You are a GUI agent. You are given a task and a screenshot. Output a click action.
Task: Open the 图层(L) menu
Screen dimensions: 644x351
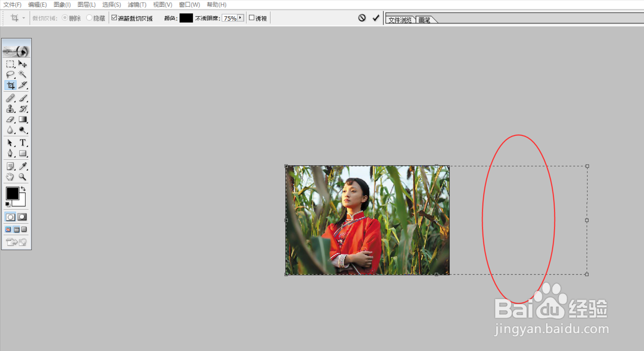[x=87, y=5]
